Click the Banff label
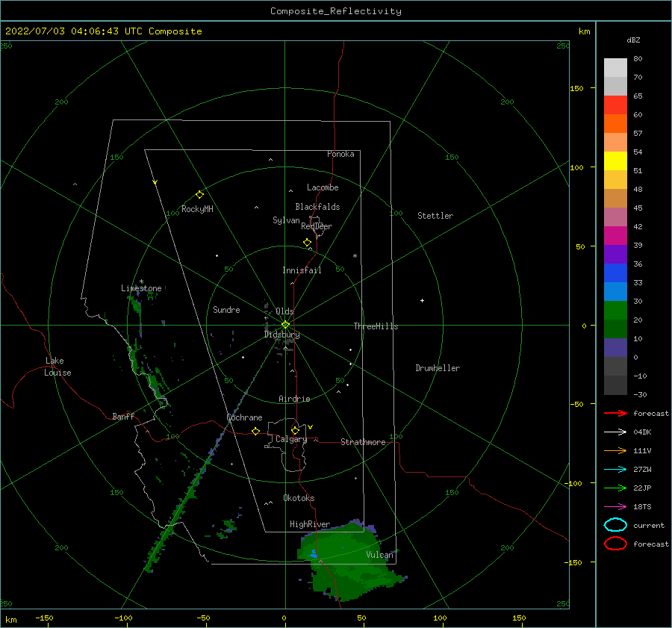 tap(123, 416)
